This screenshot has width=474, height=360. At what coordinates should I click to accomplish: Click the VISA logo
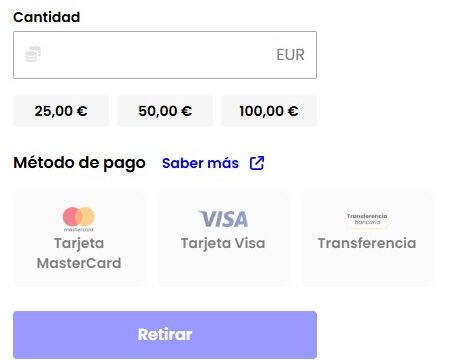223,219
